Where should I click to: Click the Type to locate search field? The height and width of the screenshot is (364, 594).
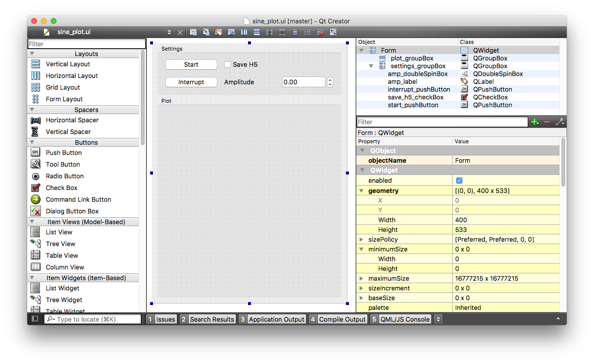pos(93,319)
